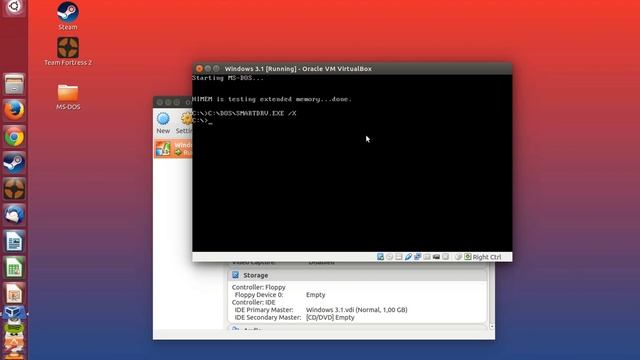Open the MS-DOS folder on the desktop

(68, 97)
